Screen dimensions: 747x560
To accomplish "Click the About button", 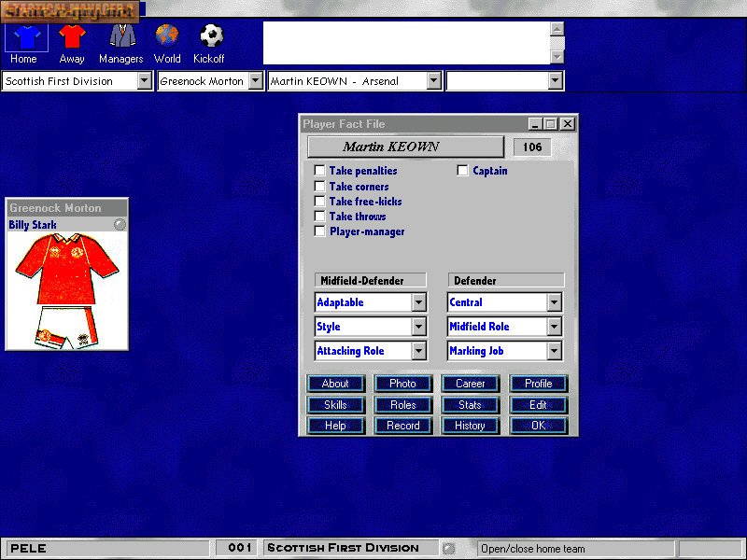I will (x=336, y=384).
